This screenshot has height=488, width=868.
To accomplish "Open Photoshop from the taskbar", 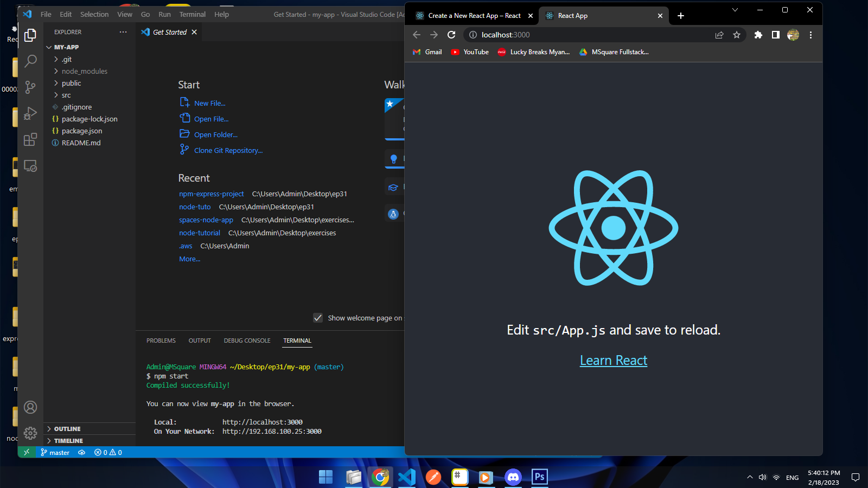I will tap(539, 477).
